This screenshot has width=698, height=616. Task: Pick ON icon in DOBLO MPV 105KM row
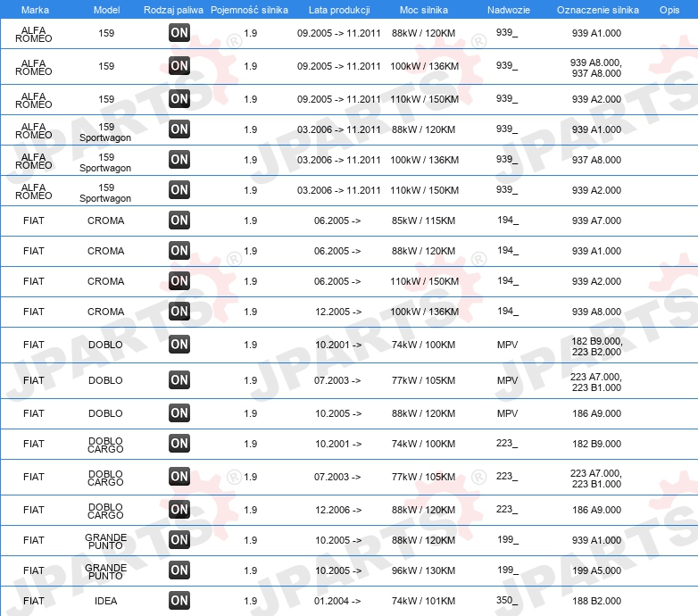pos(179,379)
